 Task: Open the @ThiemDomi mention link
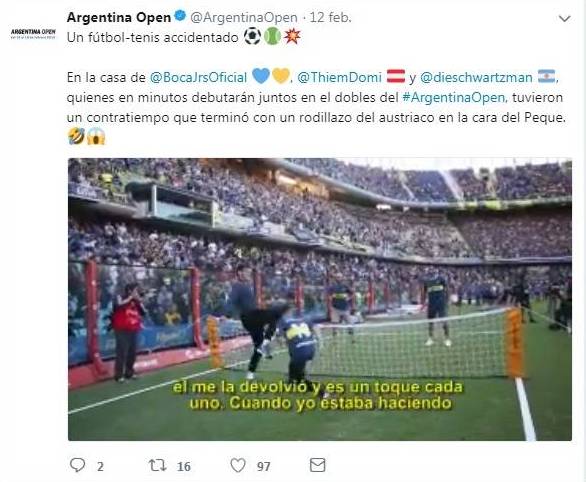pos(339,77)
